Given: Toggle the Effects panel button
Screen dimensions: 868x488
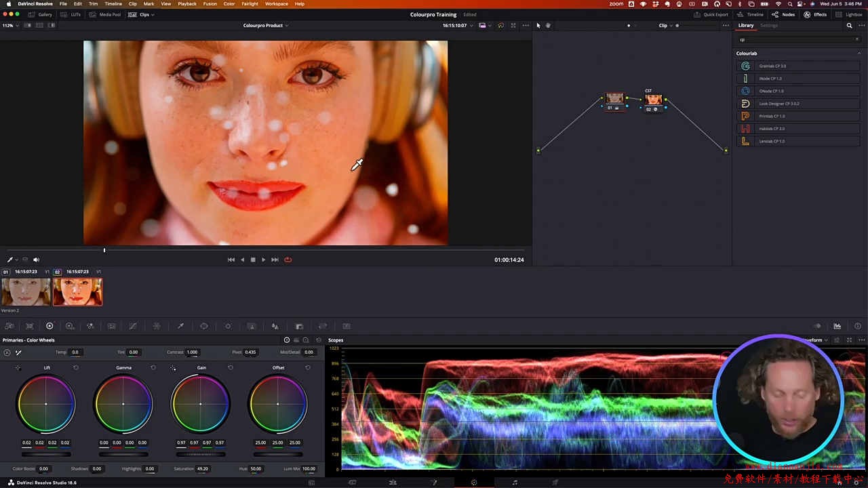Looking at the screenshot, I should [816, 14].
